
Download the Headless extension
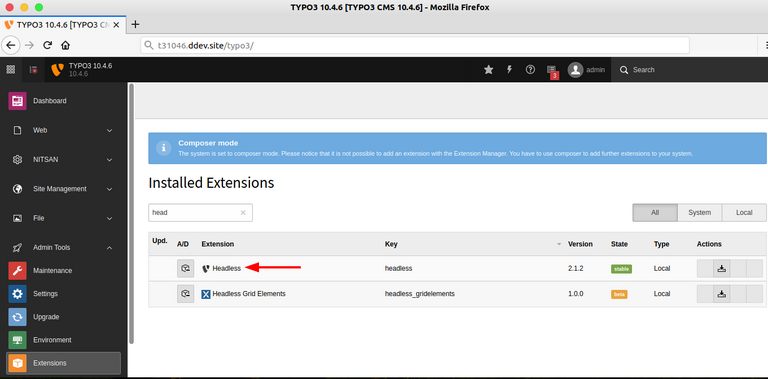point(721,268)
